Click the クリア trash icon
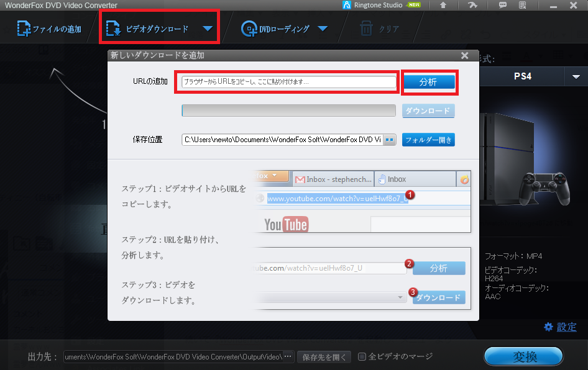This screenshot has height=370, width=588. [x=366, y=29]
